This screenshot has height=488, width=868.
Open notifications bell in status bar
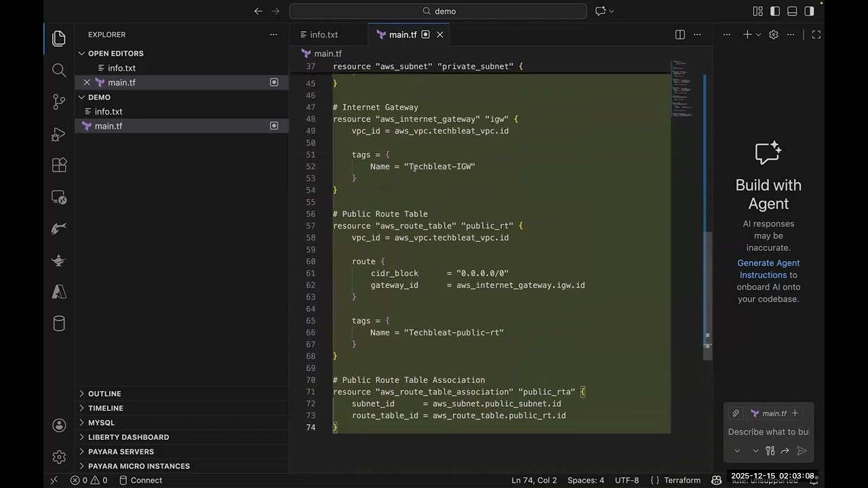click(x=814, y=481)
